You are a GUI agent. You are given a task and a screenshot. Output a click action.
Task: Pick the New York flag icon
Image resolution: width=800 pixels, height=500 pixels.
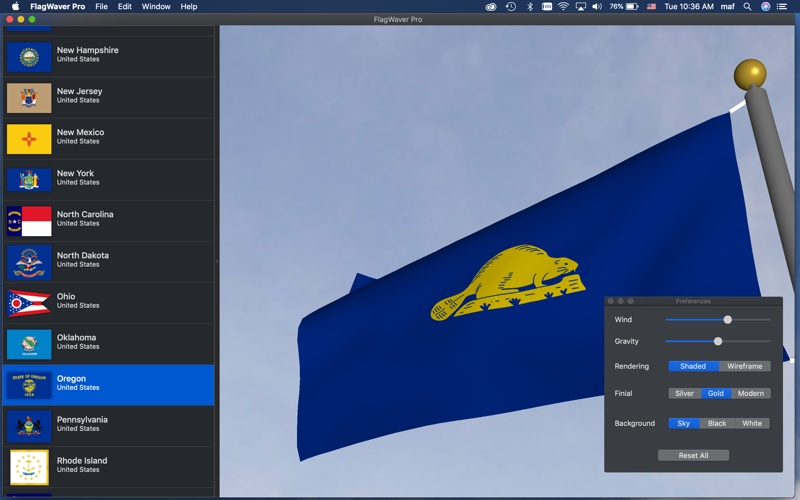29,180
